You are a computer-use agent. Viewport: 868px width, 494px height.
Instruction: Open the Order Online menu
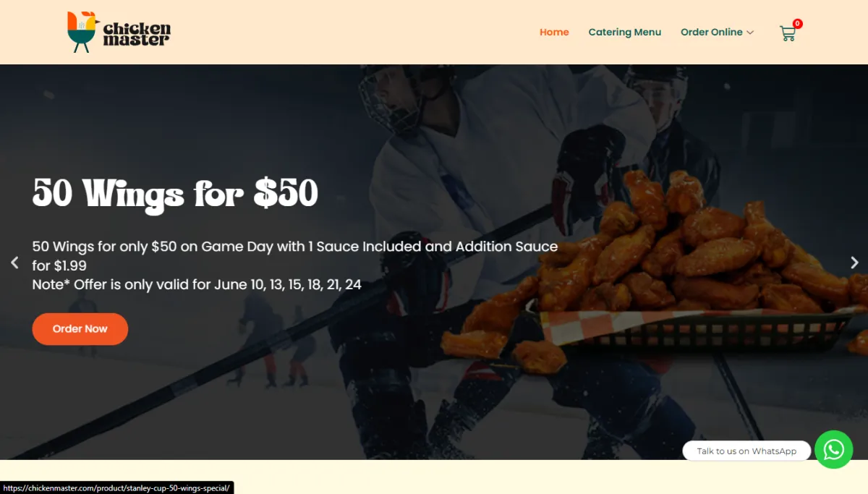(x=712, y=32)
